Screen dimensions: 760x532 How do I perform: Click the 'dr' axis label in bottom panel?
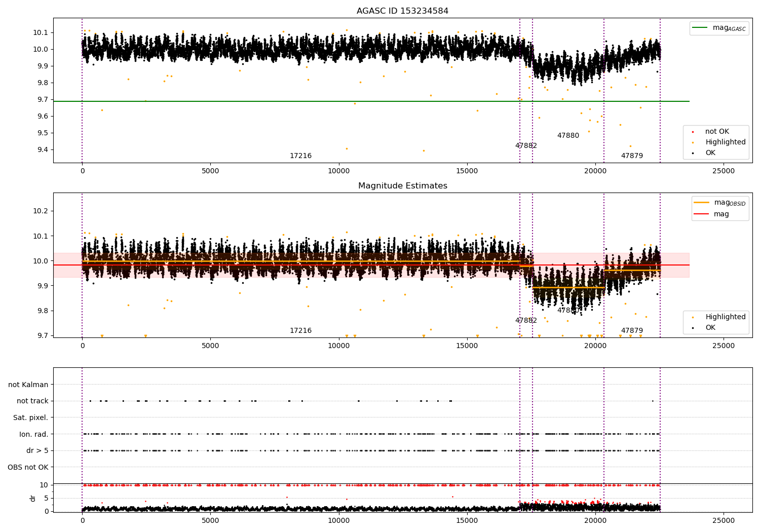pos(33,498)
